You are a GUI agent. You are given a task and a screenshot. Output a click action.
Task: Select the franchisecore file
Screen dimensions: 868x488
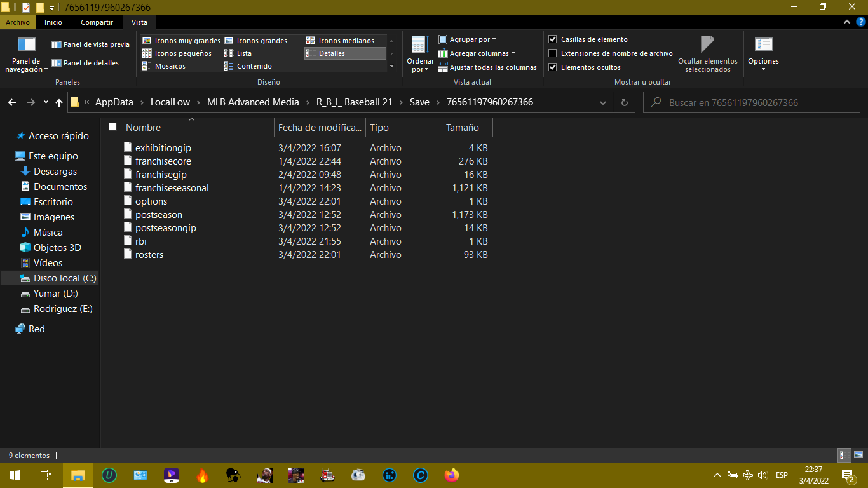point(163,161)
